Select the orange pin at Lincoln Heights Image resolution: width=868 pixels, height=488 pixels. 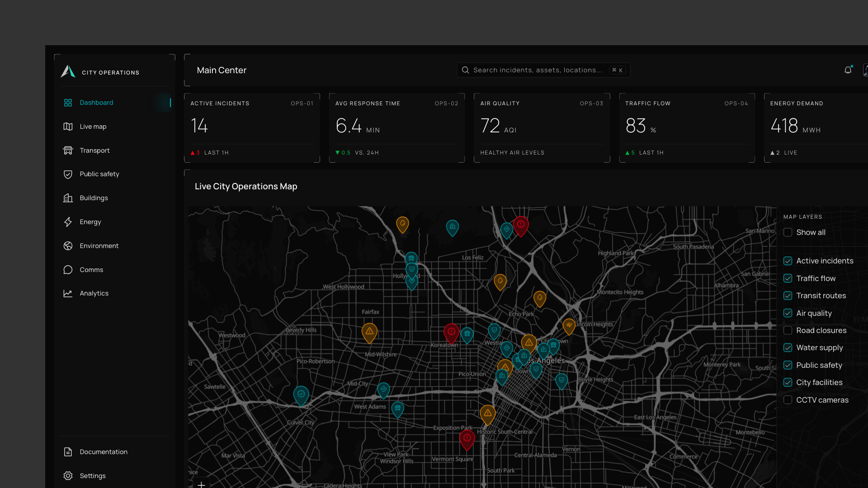click(569, 326)
